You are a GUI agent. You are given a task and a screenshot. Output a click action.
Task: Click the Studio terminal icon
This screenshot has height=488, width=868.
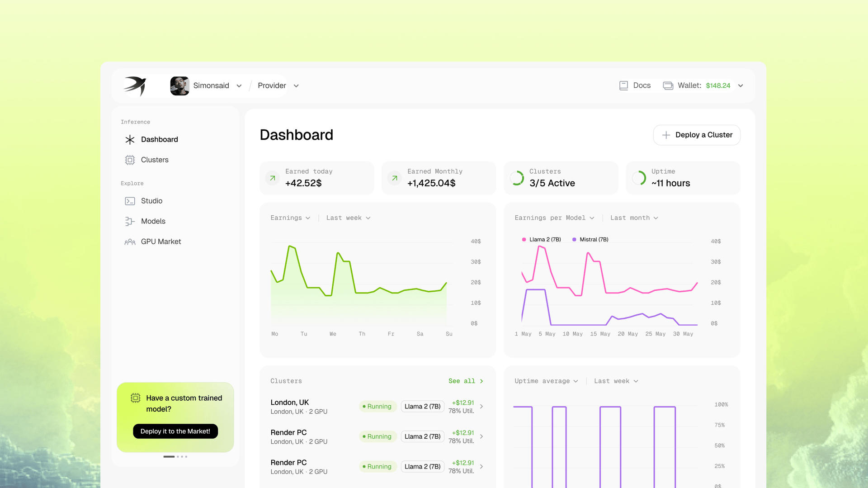130,201
